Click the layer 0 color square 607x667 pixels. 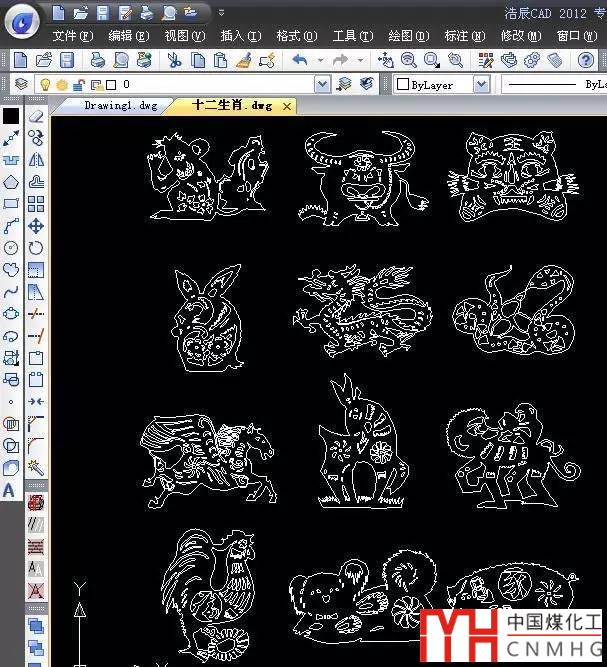(x=111, y=85)
